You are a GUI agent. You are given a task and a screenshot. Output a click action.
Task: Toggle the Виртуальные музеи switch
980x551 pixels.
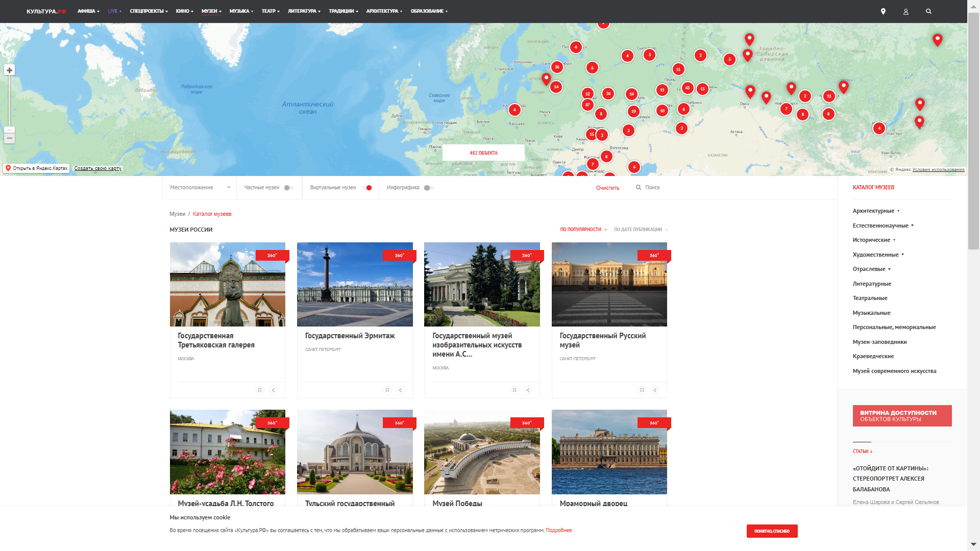366,188
